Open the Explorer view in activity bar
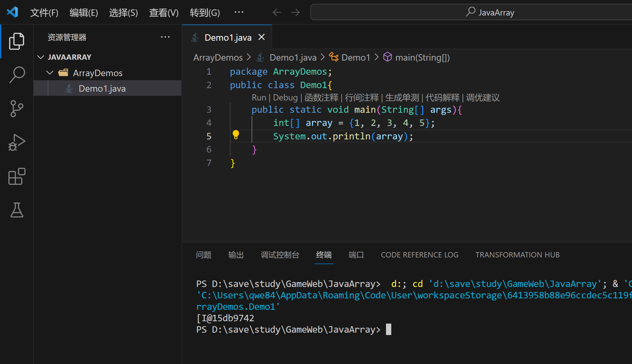 pos(17,41)
